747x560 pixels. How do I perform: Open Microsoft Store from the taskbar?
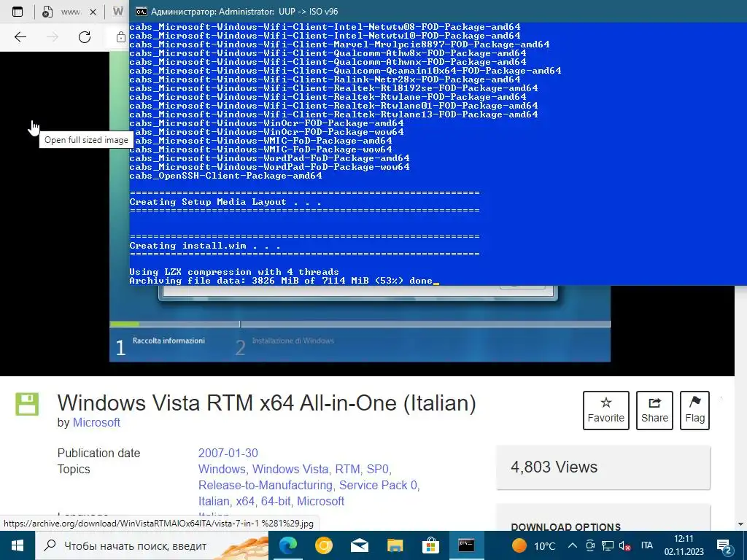pyautogui.click(x=430, y=545)
